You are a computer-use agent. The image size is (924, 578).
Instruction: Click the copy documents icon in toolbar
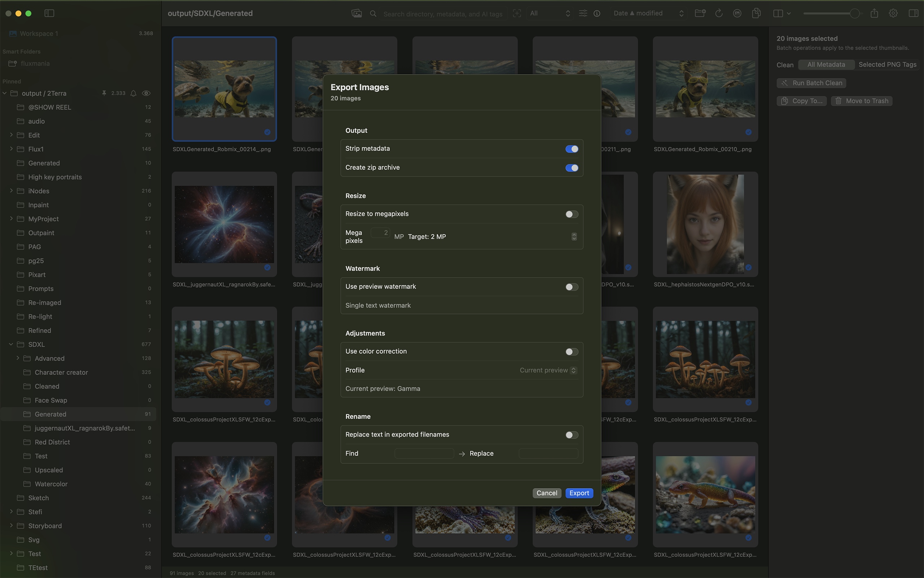pyautogui.click(x=756, y=13)
